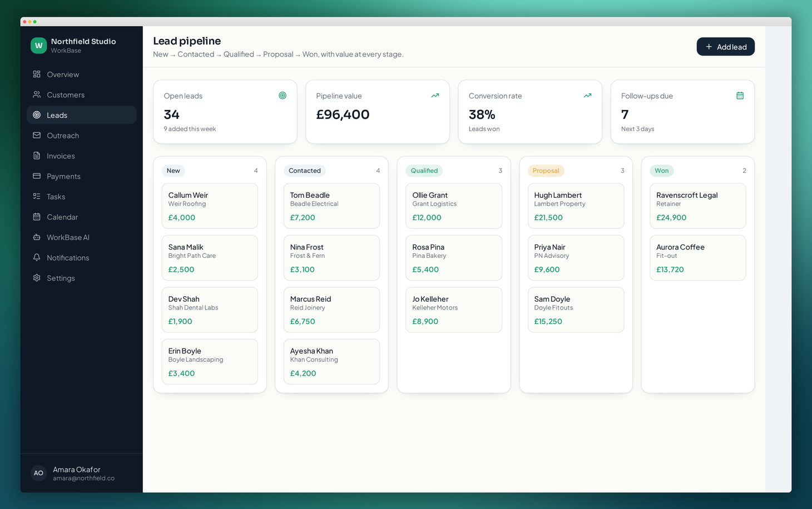Open the Calendar page label
812x509 pixels.
click(x=62, y=217)
